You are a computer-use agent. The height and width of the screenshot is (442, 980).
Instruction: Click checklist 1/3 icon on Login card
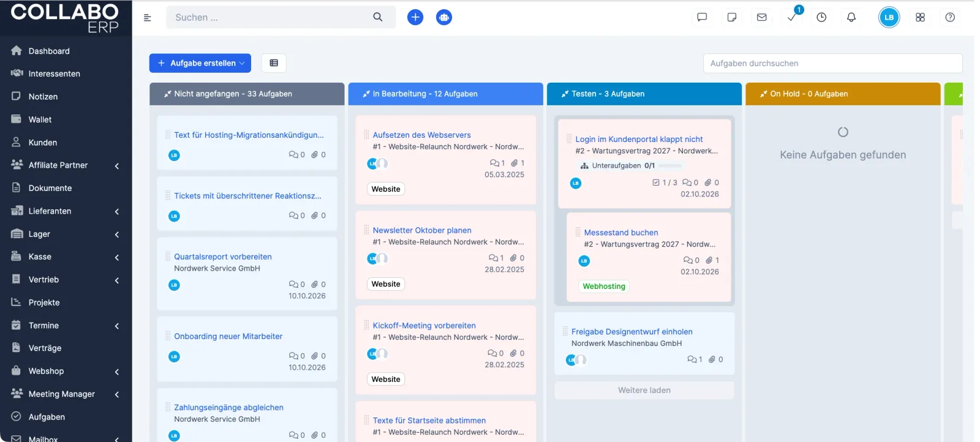(656, 182)
